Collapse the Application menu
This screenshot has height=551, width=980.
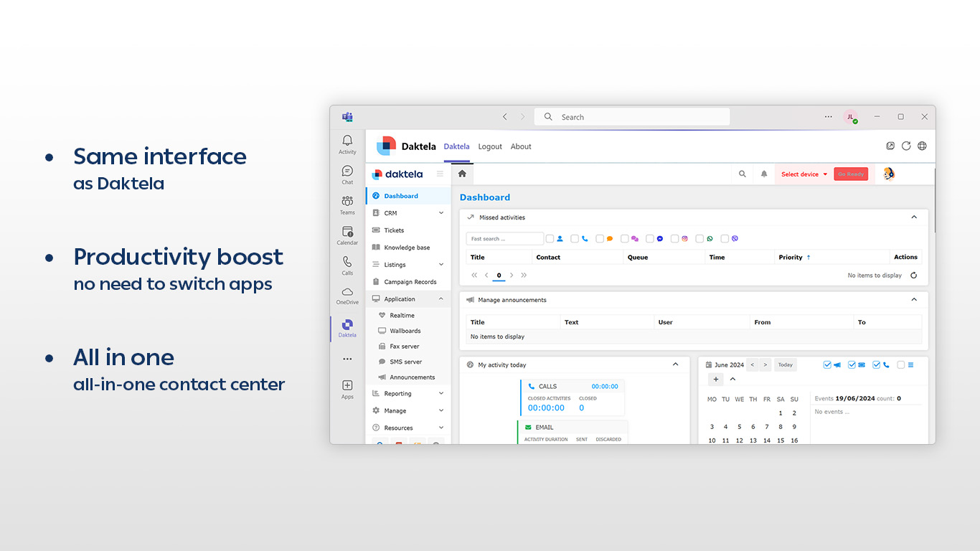(x=408, y=299)
